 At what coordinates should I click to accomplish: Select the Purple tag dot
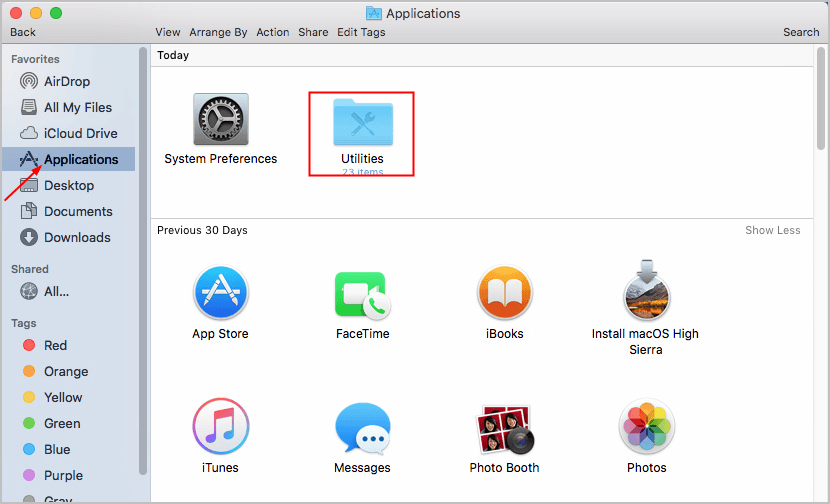(x=29, y=475)
